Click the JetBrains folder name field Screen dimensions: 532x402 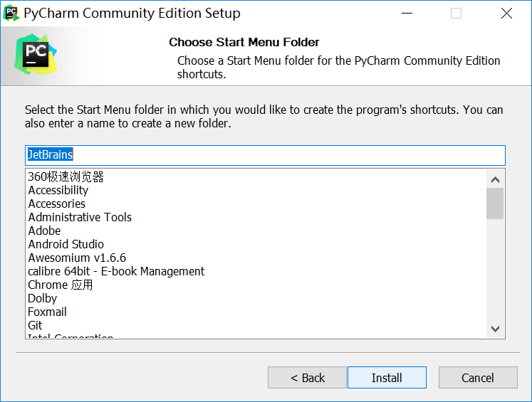click(265, 154)
